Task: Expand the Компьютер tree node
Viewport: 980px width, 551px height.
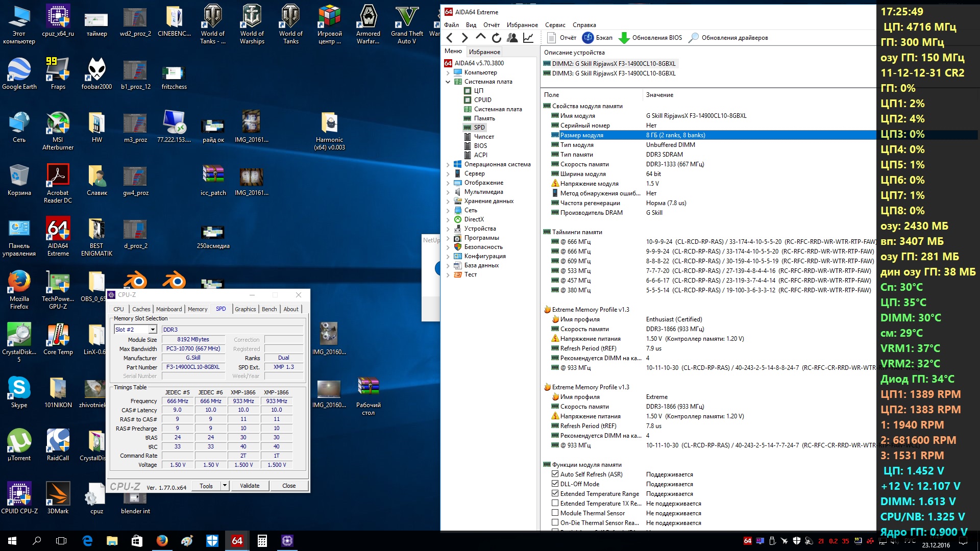Action: [x=448, y=72]
